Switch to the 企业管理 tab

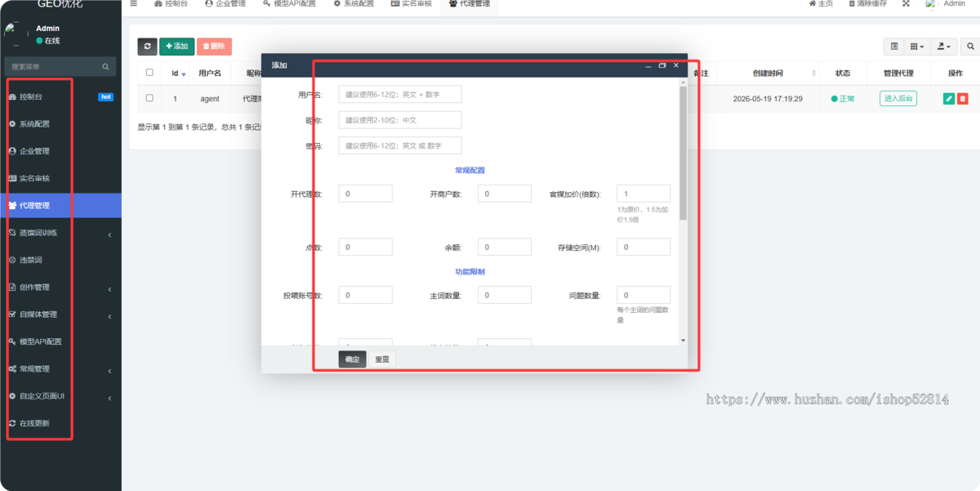[225, 4]
